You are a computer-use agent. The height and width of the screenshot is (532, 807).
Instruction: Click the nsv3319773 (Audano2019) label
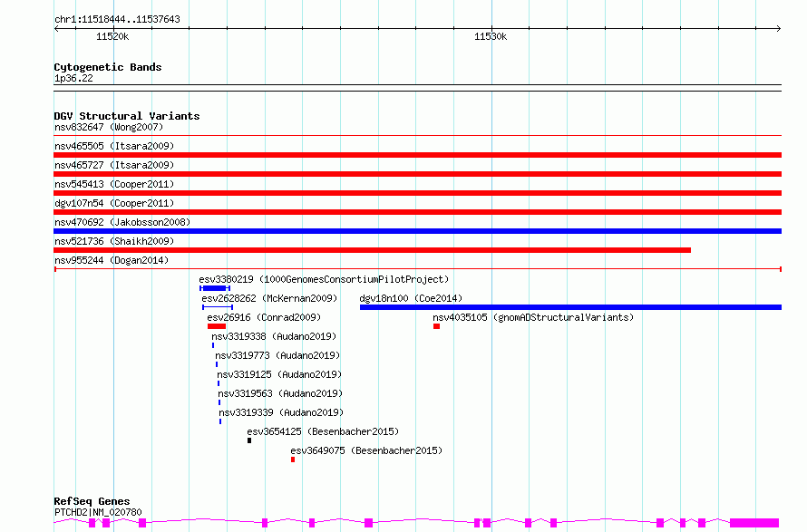277,355
